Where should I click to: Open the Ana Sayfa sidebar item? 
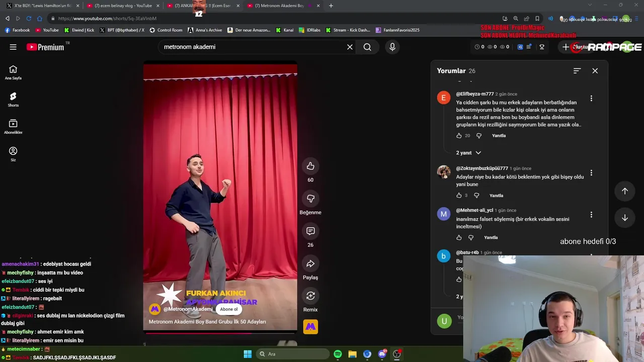(x=13, y=73)
